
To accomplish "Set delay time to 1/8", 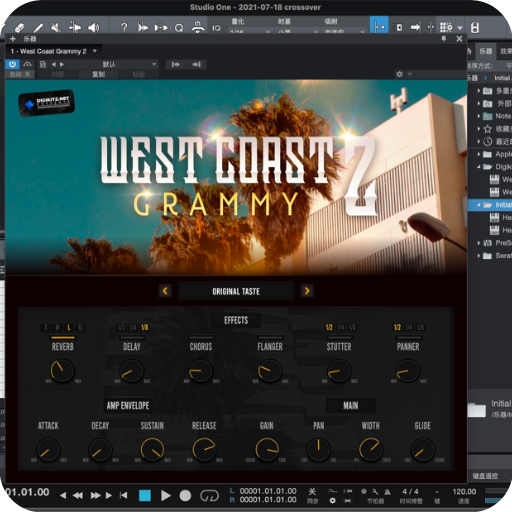I will (144, 327).
